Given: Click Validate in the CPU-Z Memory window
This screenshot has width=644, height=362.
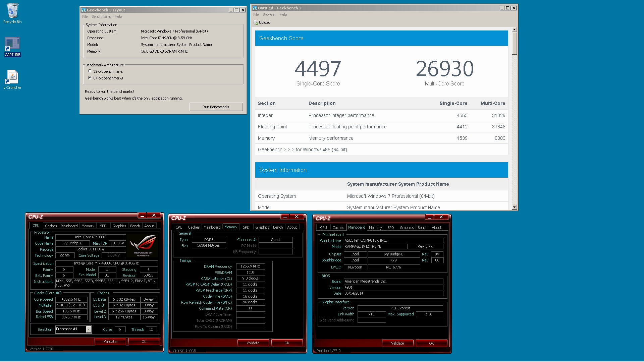Looking at the screenshot, I should point(253,343).
